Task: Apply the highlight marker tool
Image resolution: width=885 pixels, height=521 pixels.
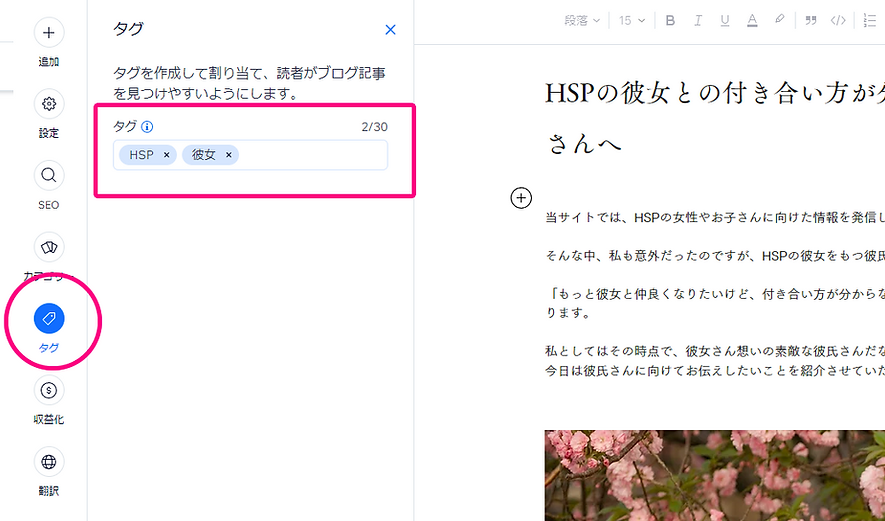Action: (x=779, y=20)
